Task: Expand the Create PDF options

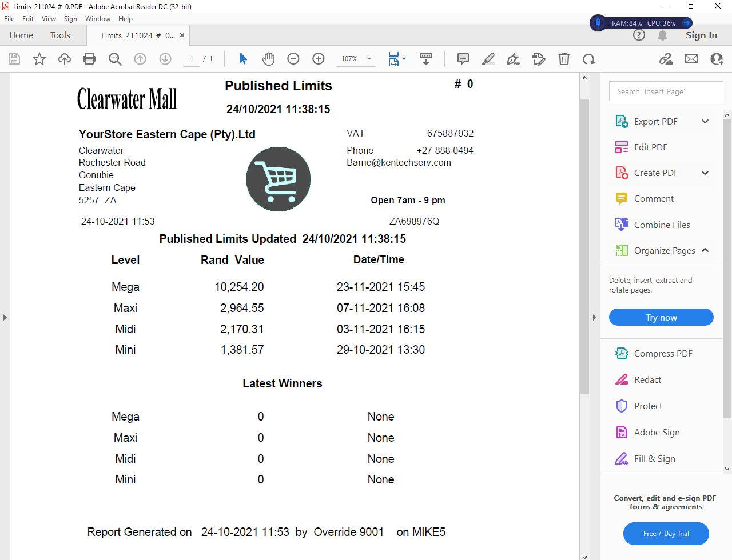Action: (x=705, y=173)
